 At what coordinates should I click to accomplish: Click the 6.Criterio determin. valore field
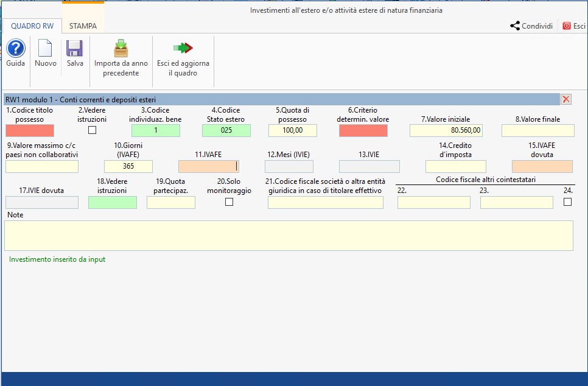click(363, 130)
